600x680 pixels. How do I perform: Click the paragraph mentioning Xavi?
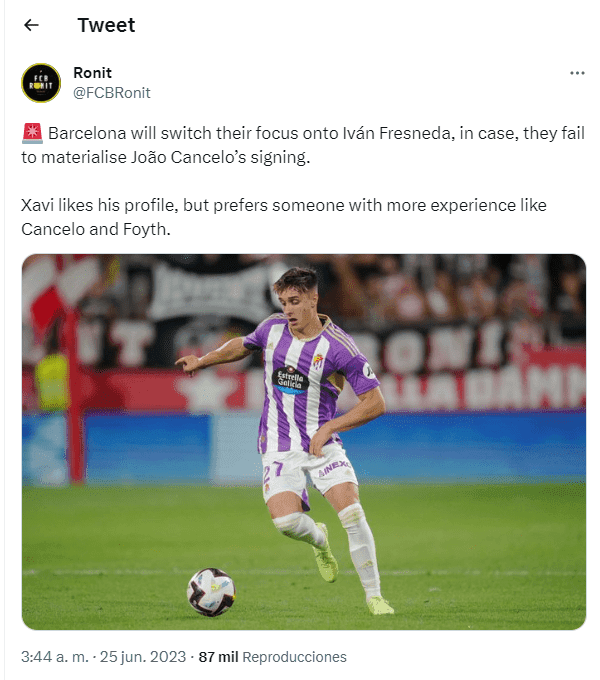click(284, 217)
